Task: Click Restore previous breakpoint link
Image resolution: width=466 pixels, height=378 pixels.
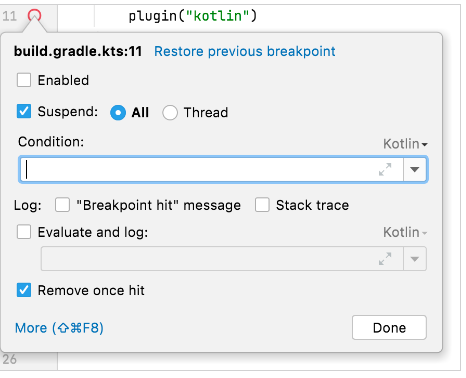Action: point(245,51)
